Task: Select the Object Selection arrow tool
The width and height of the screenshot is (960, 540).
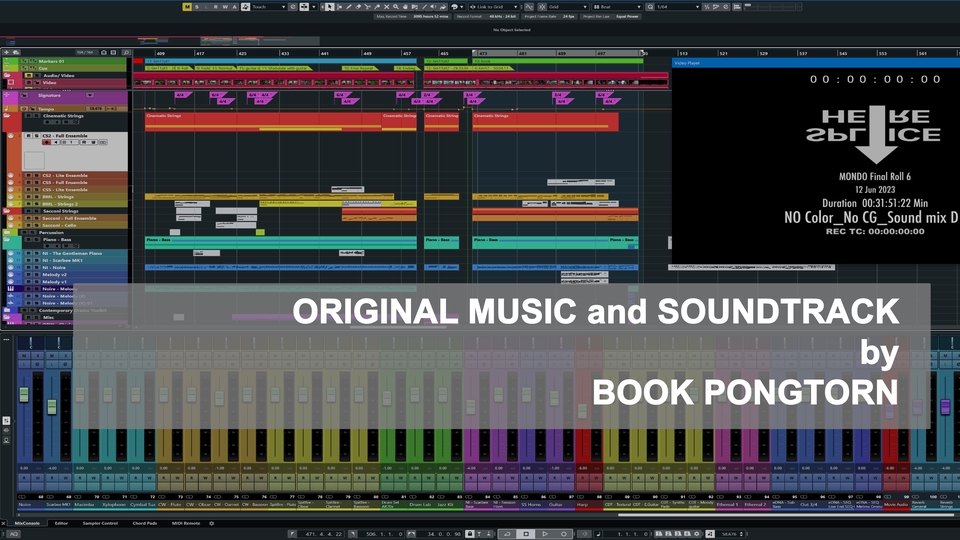Action: [330, 7]
